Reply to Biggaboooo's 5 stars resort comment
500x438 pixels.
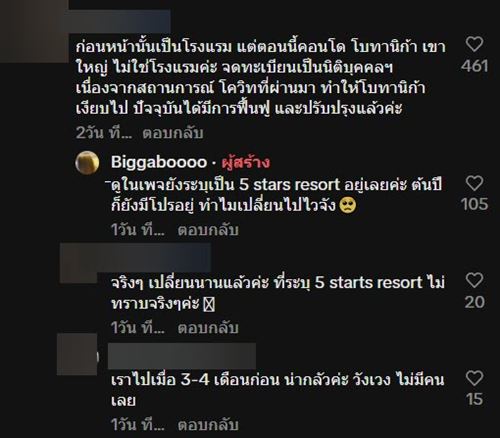pyautogui.click(x=208, y=230)
